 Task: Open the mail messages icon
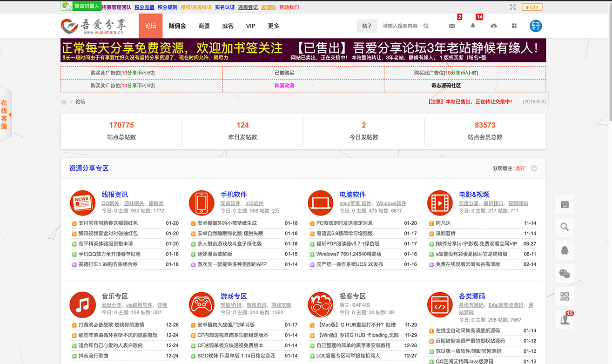click(x=452, y=26)
